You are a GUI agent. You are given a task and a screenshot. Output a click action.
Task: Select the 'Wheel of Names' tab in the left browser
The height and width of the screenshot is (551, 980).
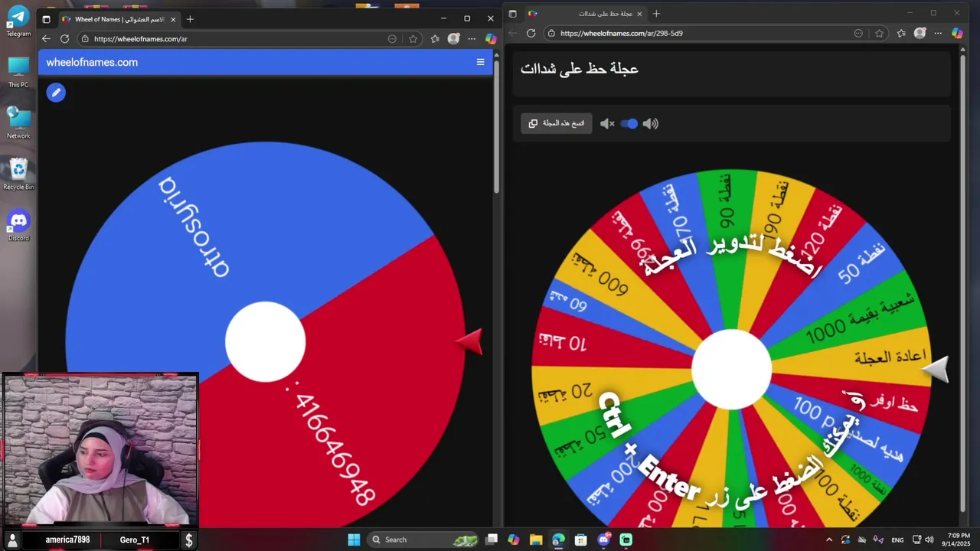(119, 19)
